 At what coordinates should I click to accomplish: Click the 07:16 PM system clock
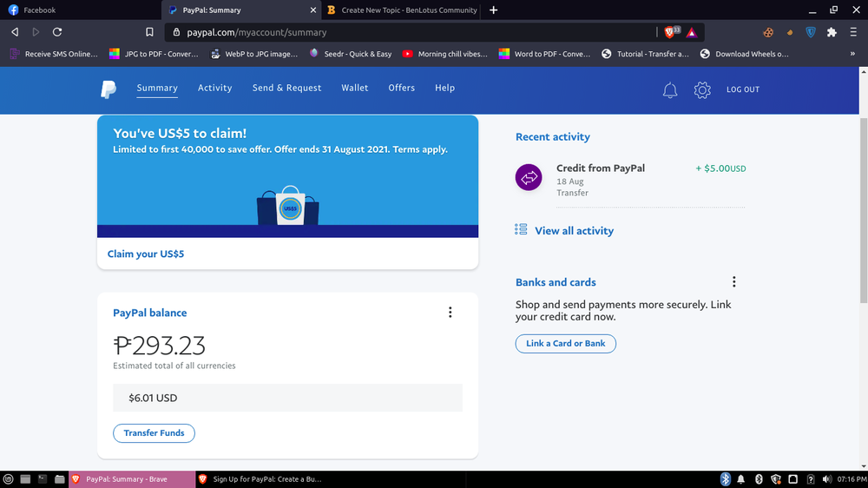[852, 479]
